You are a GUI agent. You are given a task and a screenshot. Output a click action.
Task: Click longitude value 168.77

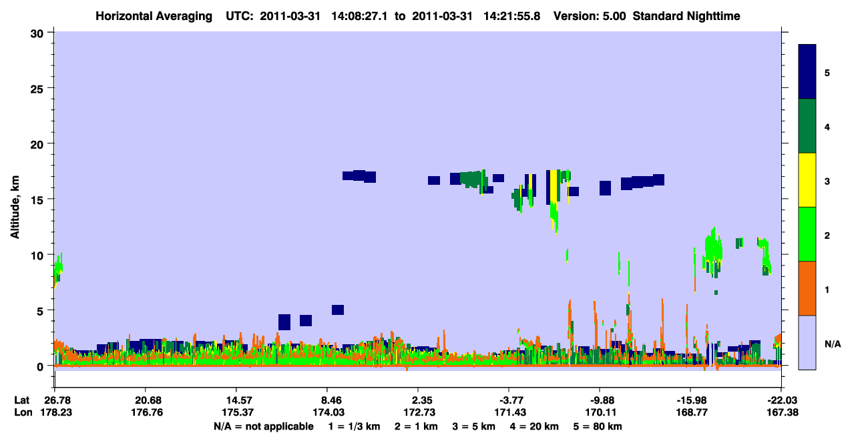tap(690, 412)
